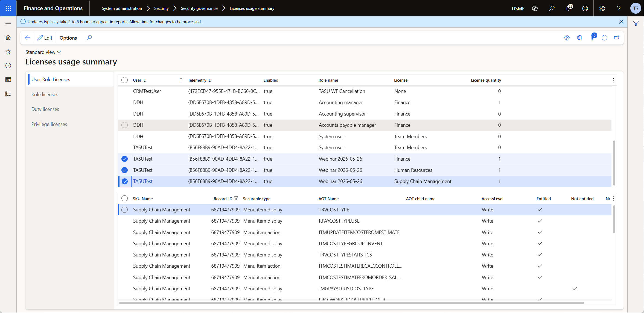Switch to Privilege licenses tab
The image size is (644, 313).
[49, 124]
